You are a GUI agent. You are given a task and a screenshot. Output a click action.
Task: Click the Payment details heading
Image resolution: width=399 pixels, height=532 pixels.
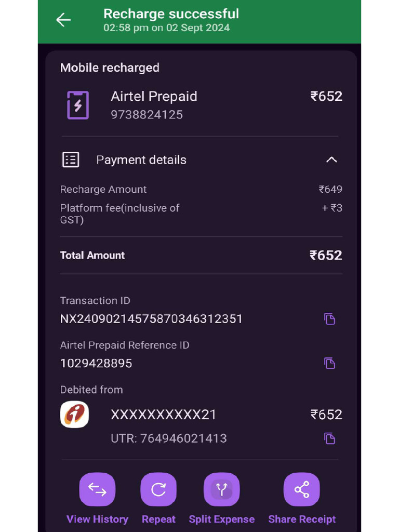point(141,160)
